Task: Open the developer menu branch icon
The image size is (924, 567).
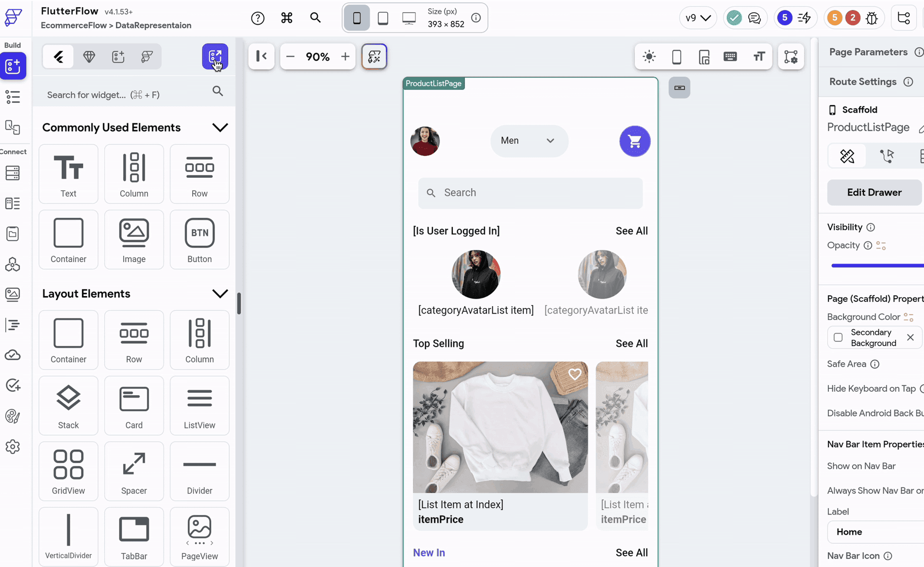Action: 904,18
